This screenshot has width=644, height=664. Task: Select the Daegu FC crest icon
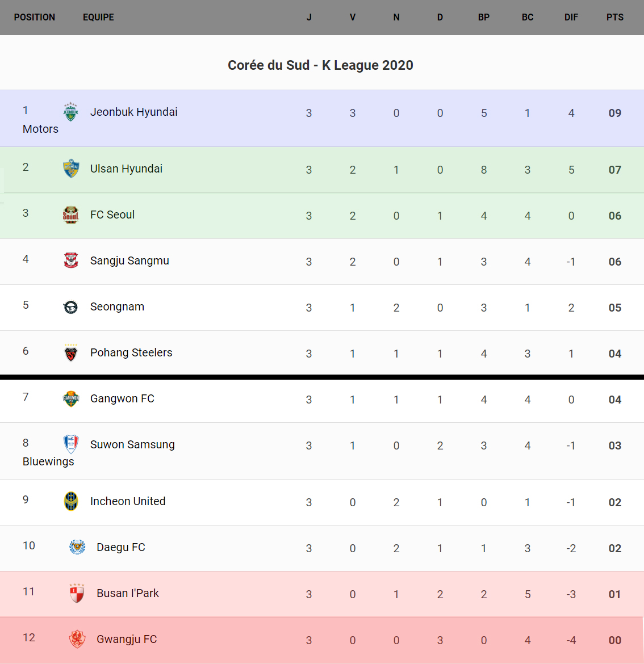(x=77, y=547)
